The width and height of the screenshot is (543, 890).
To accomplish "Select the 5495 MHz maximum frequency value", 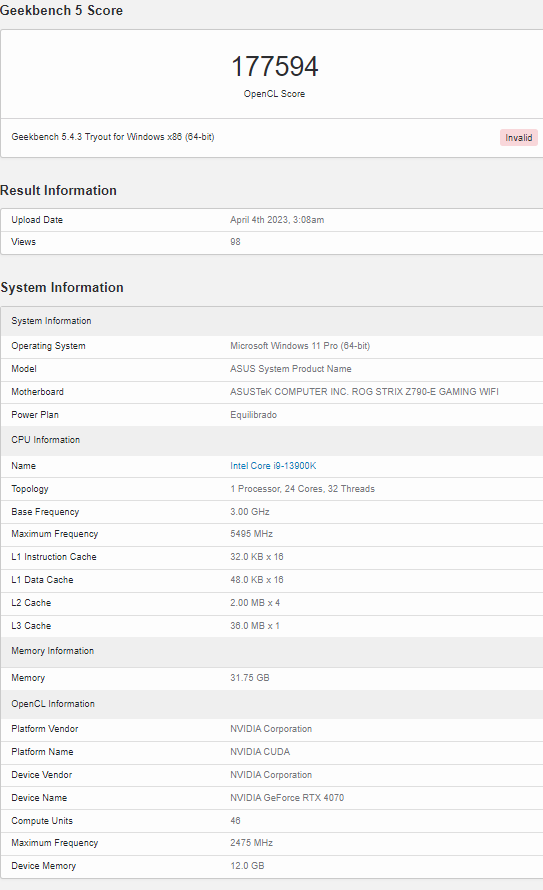I will click(251, 534).
